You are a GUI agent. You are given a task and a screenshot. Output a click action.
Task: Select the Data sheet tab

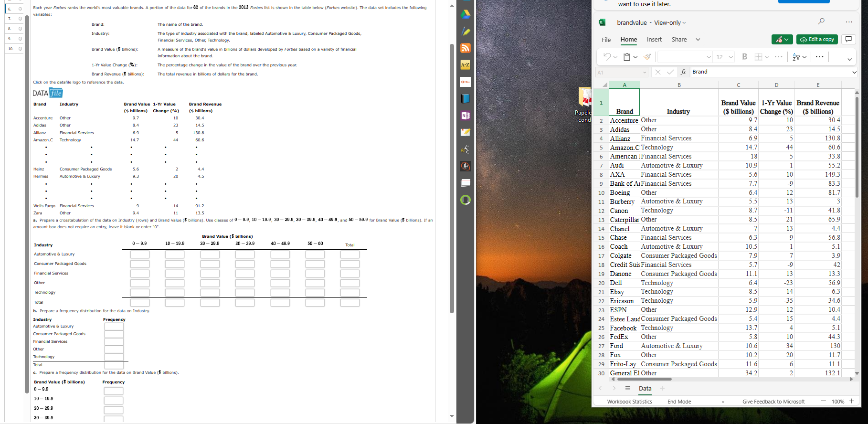coord(645,388)
